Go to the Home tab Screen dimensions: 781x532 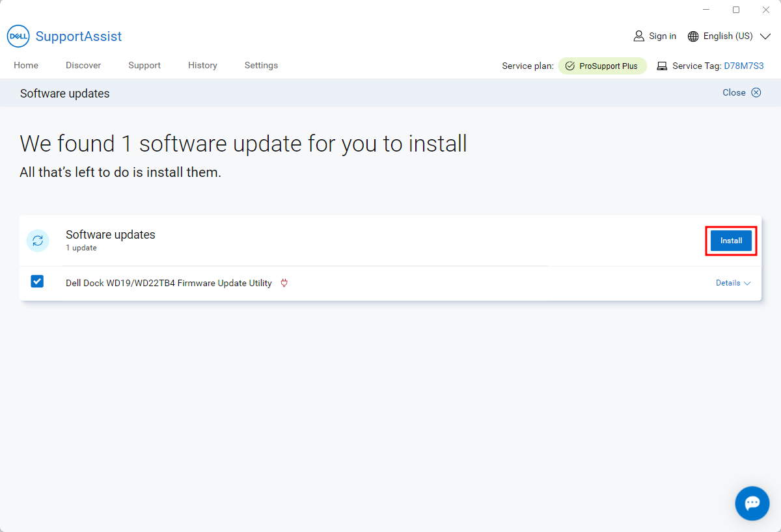(x=26, y=65)
